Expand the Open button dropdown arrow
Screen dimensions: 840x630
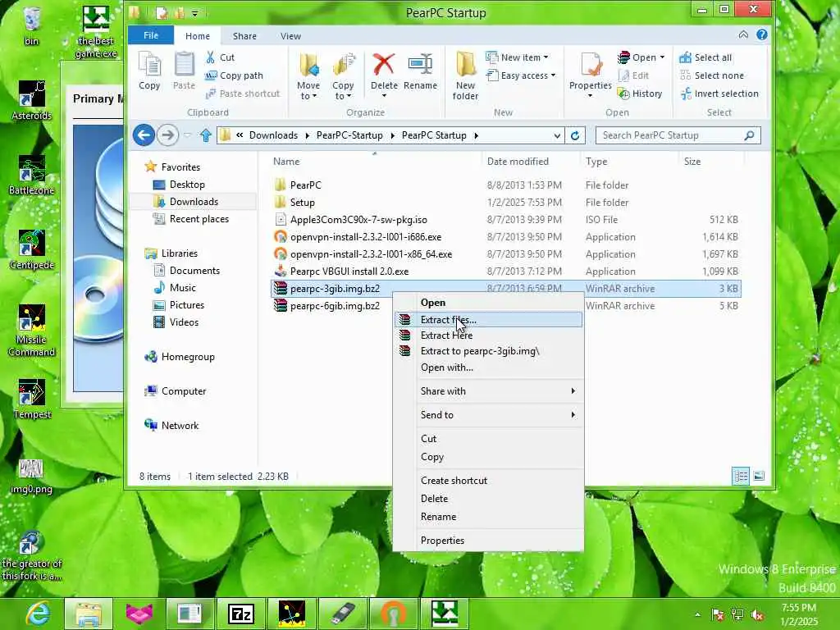click(x=663, y=57)
